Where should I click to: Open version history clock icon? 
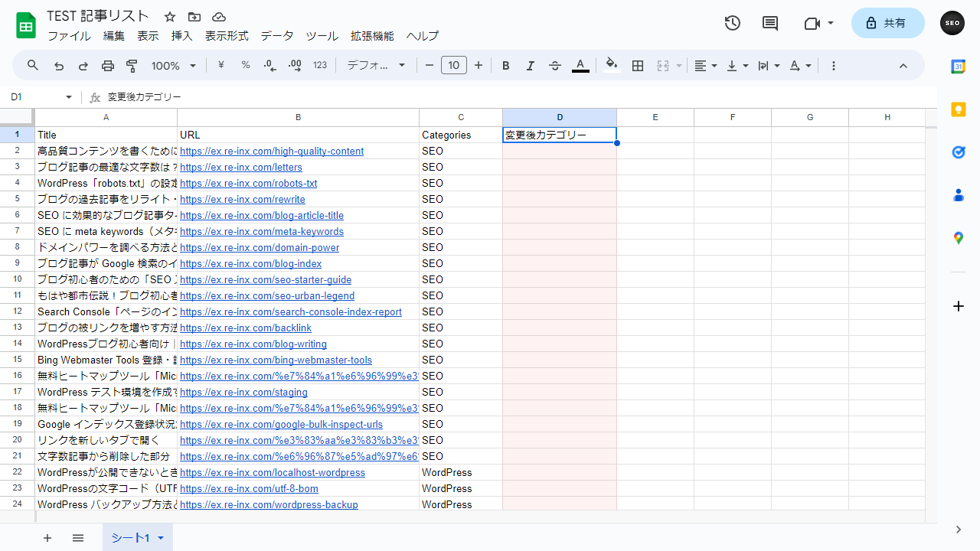pyautogui.click(x=733, y=23)
